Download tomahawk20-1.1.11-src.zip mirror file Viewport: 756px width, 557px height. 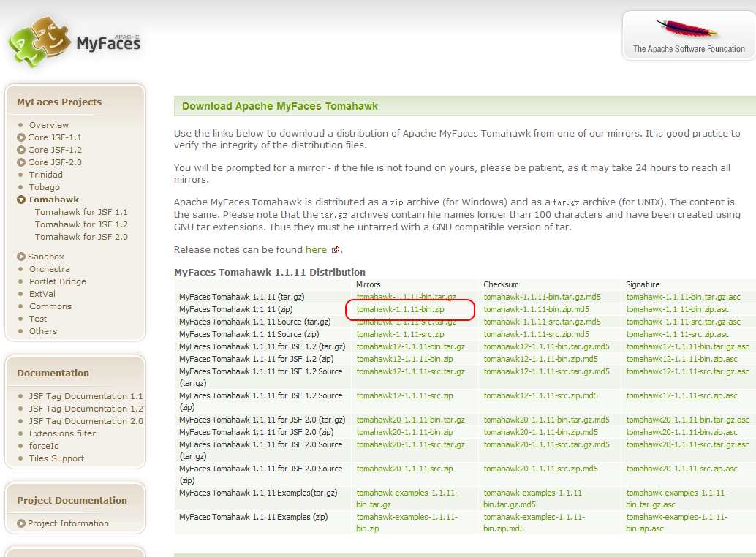404,469
